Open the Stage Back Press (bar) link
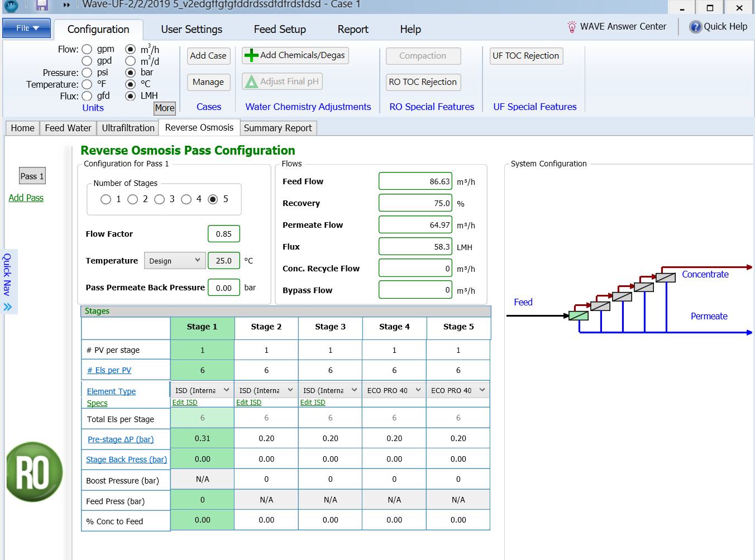755x560 pixels. [126, 460]
